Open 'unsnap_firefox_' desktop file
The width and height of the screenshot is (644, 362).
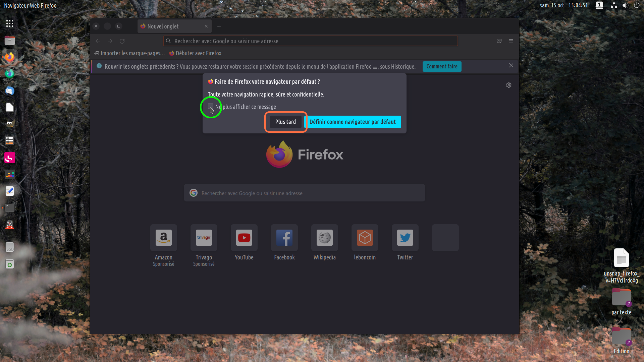point(622,266)
